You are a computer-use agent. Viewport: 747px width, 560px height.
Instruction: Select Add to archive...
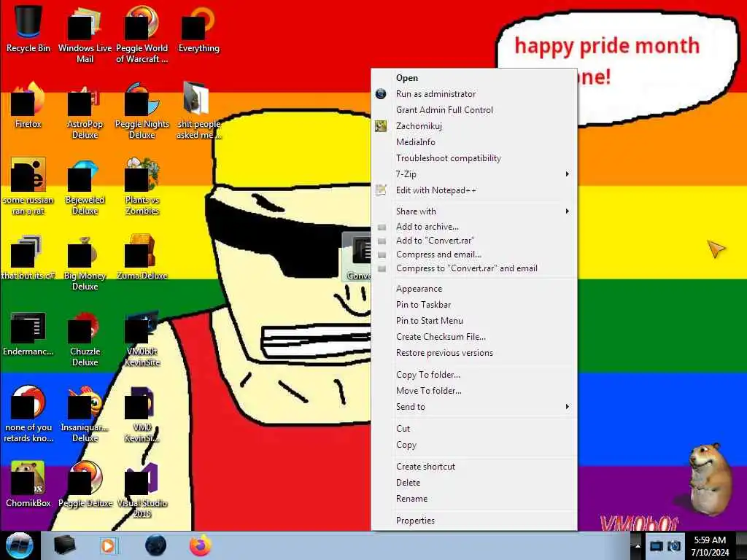(x=473, y=227)
